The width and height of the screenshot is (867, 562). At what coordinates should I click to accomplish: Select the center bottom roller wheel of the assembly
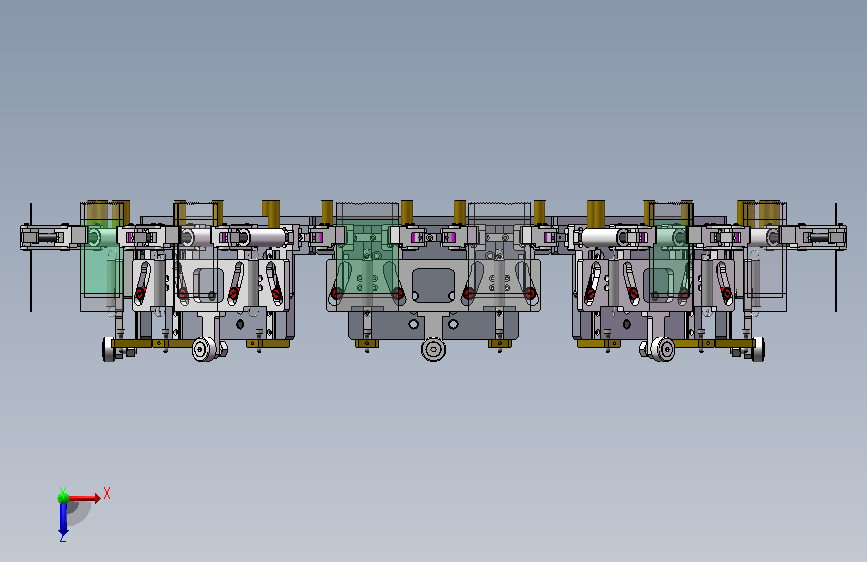point(434,350)
